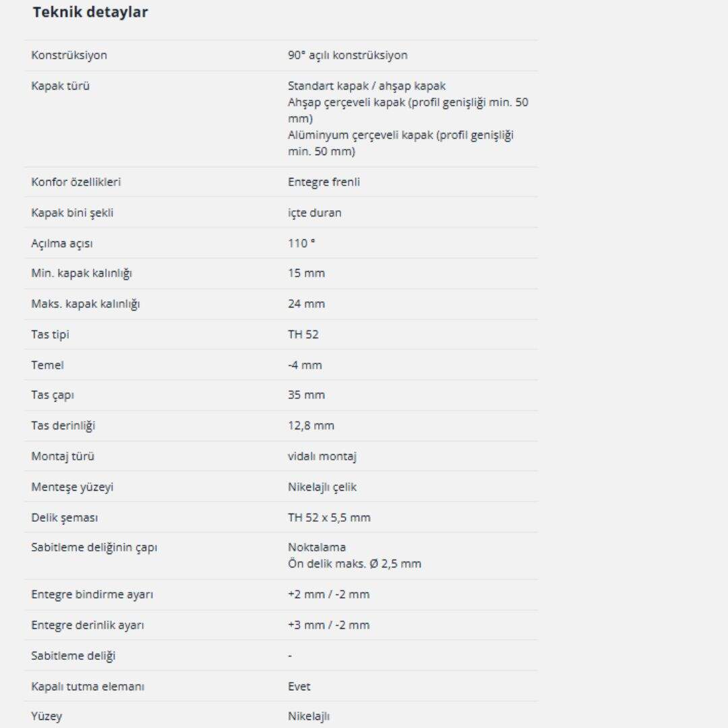
Task: Click the "Temel" row label
Action: click(47, 365)
